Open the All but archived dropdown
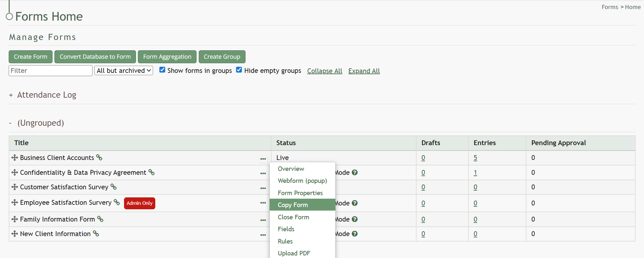The height and width of the screenshot is (258, 644). pos(124,71)
